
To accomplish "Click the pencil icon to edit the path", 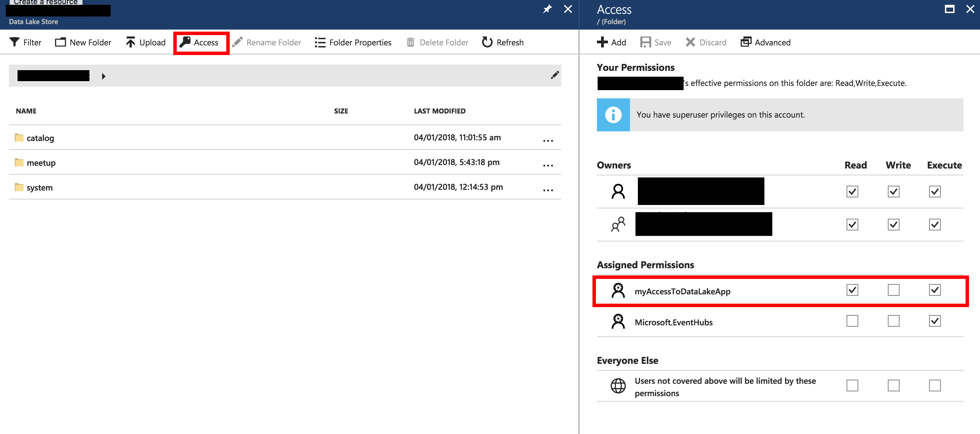I will 555,75.
